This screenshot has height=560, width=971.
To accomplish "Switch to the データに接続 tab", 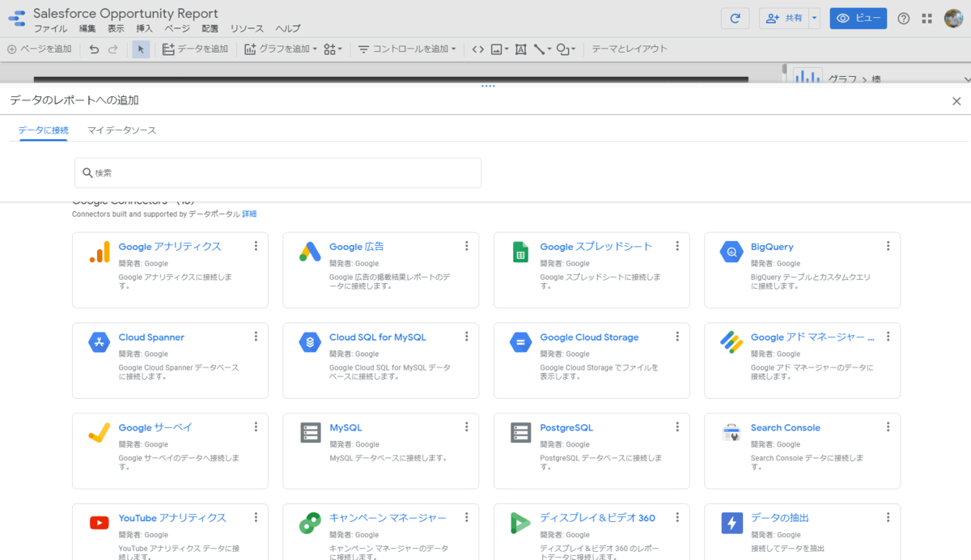I will pyautogui.click(x=43, y=130).
